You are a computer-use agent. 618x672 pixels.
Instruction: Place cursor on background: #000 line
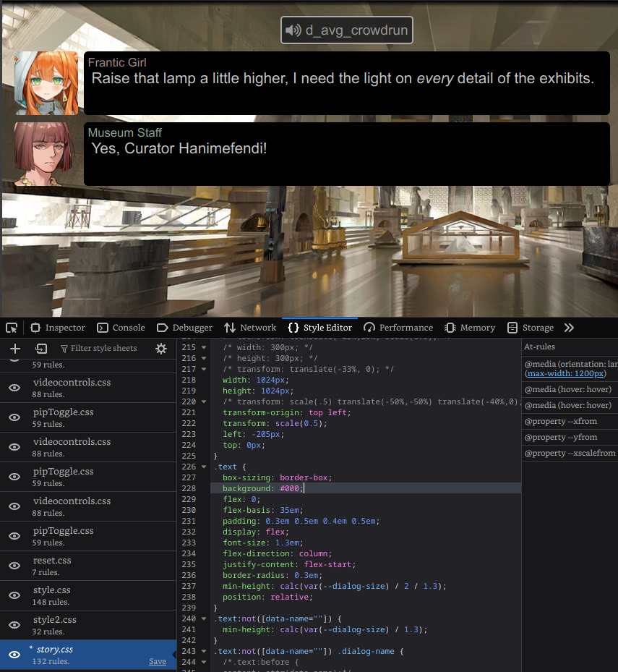pos(366,488)
